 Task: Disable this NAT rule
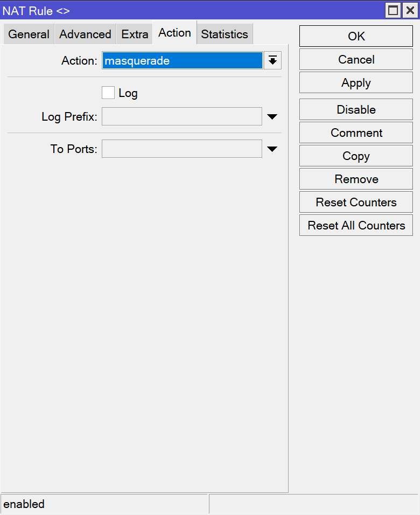356,109
